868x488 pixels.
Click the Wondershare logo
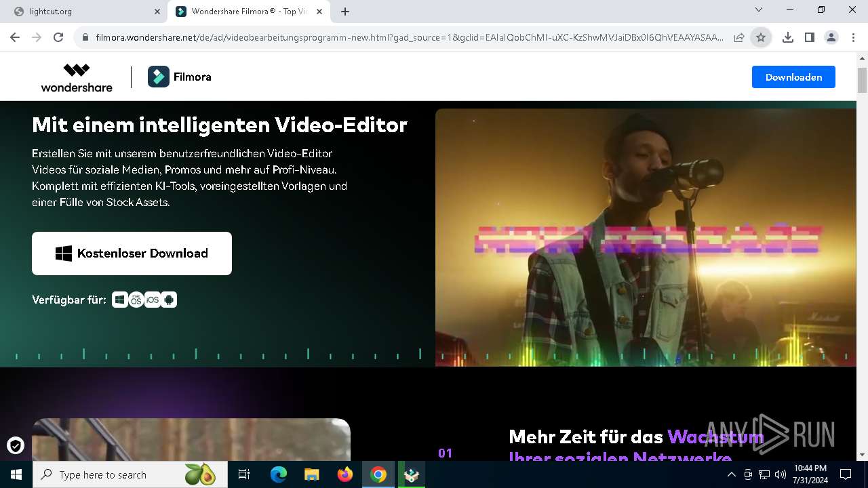(77, 77)
